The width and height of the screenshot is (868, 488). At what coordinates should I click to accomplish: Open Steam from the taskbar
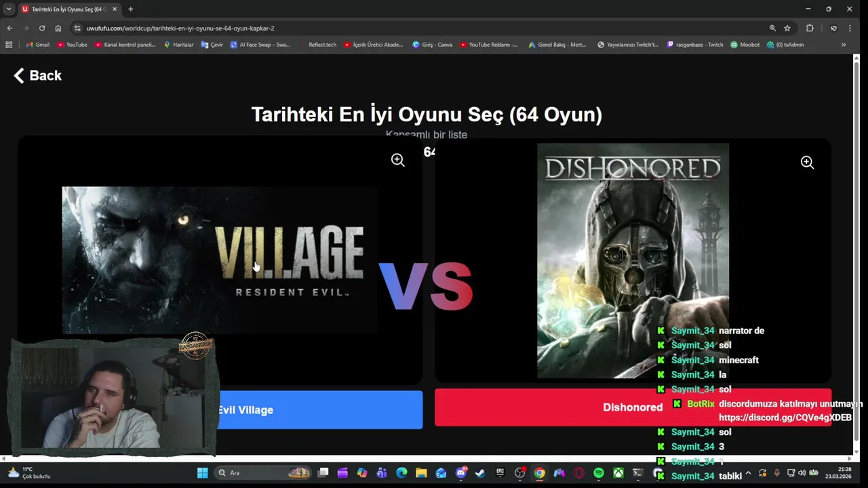pyautogui.click(x=480, y=472)
